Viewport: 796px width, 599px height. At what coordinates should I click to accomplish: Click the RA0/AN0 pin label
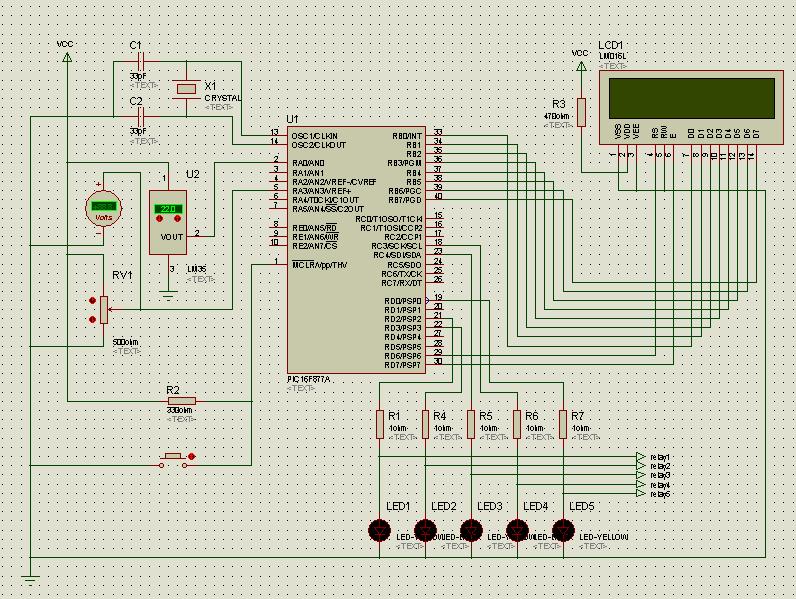click(308, 163)
